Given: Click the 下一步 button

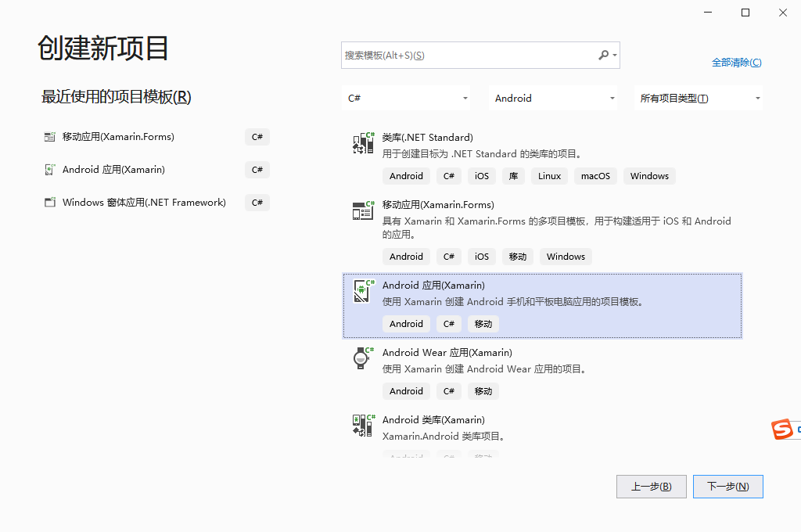Looking at the screenshot, I should point(727,486).
